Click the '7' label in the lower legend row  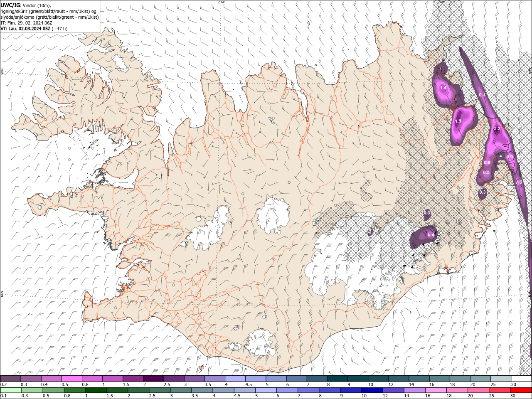click(298, 396)
